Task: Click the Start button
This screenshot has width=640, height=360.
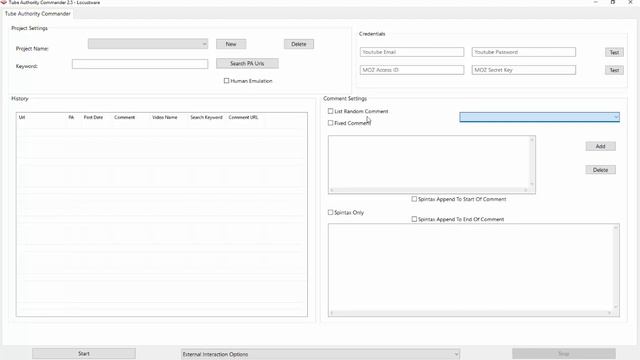Action: click(84, 353)
